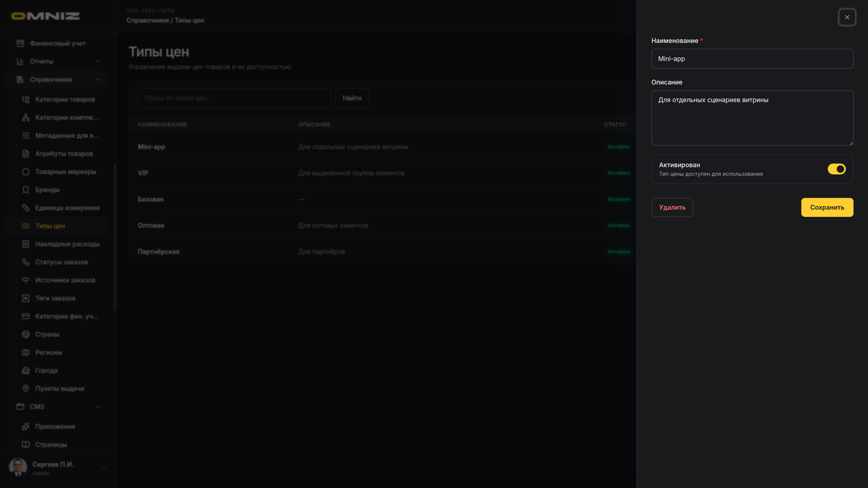Screen dimensions: 868x488
Task: Click the Справочники section icon
Action: 20,80
